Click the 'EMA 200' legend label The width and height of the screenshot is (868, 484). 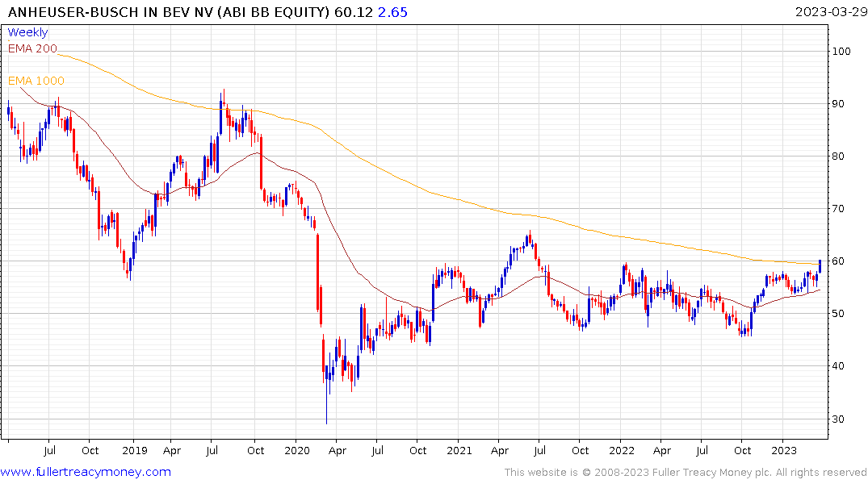(x=32, y=48)
